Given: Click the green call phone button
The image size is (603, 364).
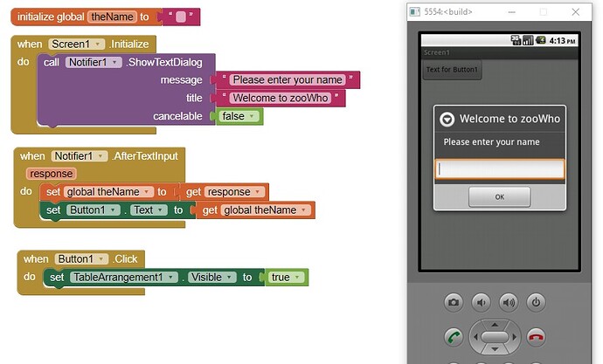Looking at the screenshot, I should point(454,337).
